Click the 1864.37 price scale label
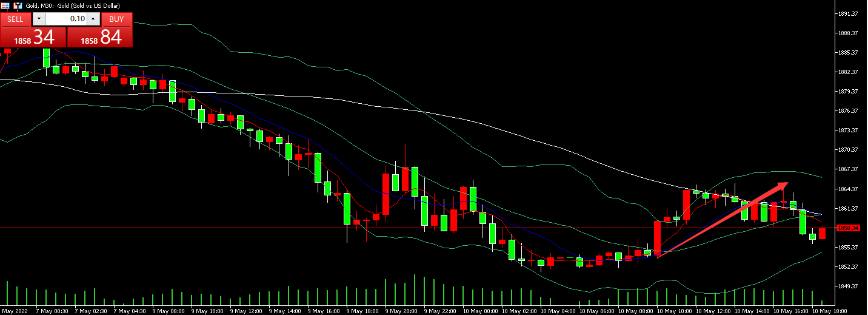 click(846, 189)
